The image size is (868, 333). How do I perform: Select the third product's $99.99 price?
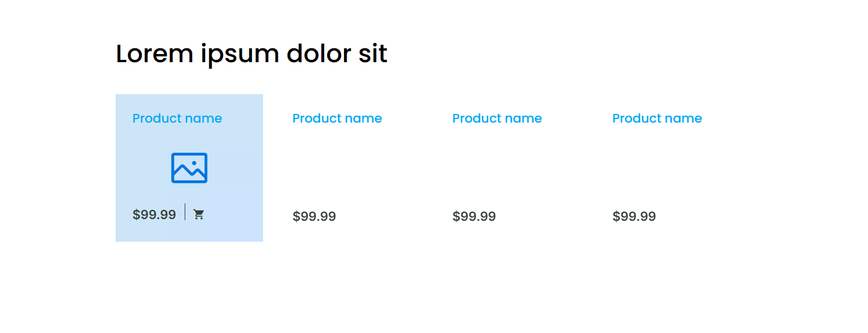(x=474, y=217)
